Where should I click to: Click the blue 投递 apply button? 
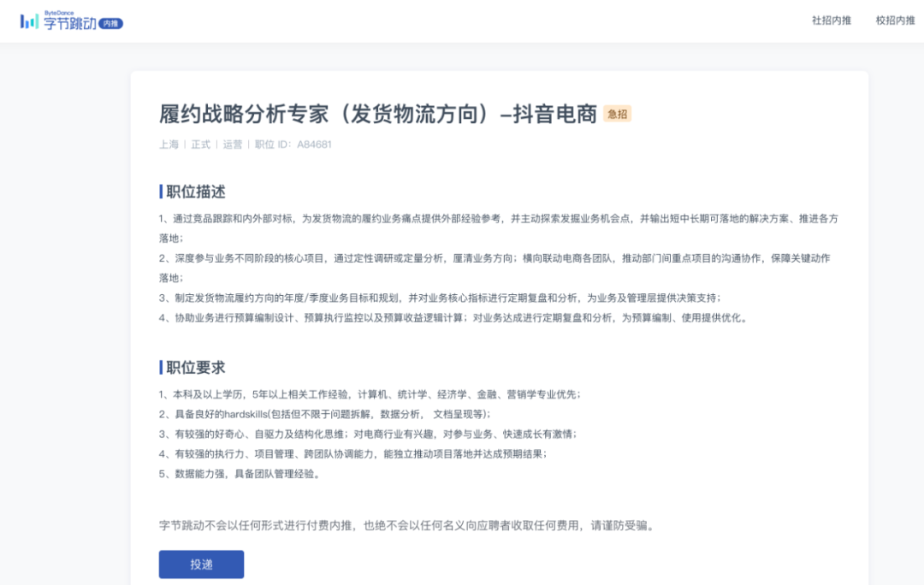[x=201, y=564]
